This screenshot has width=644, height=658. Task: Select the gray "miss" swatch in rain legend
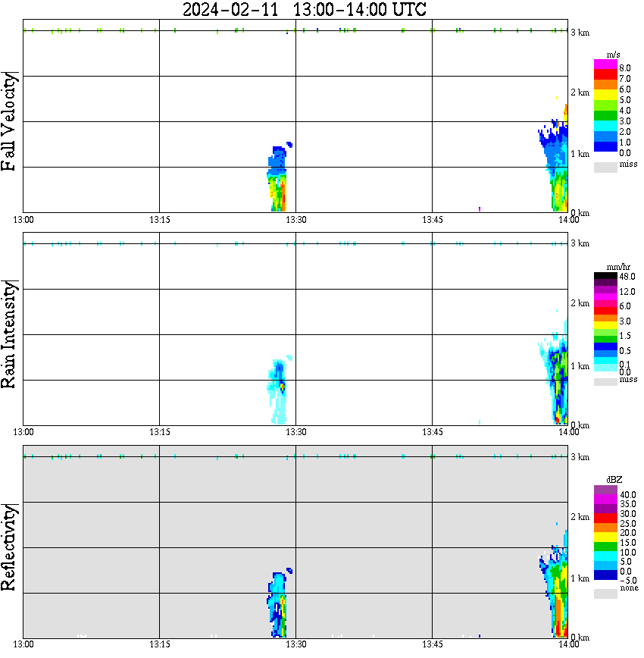click(605, 382)
